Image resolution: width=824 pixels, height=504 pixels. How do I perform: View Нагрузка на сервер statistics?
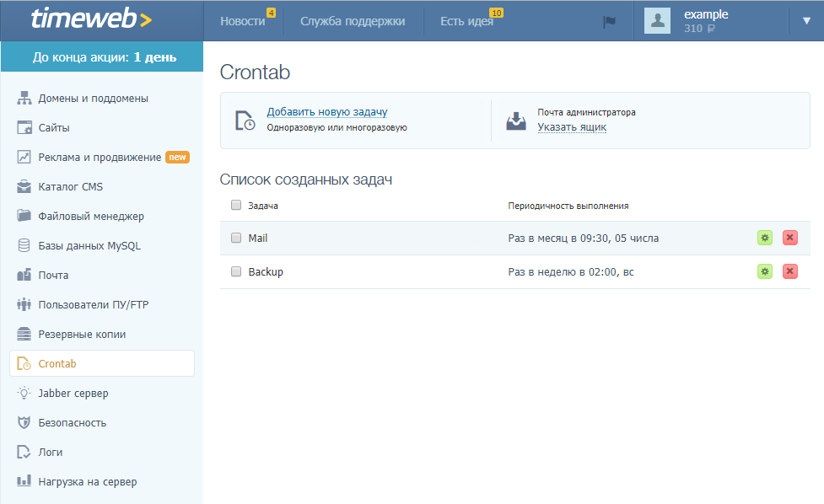87,481
